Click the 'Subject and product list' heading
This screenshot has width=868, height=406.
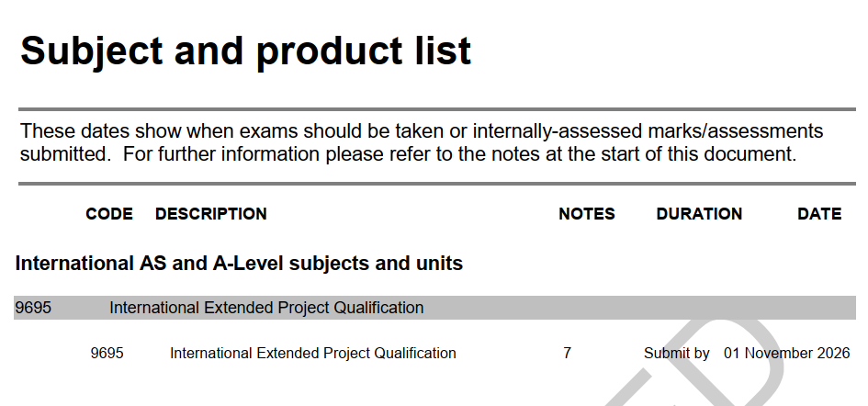[246, 51]
